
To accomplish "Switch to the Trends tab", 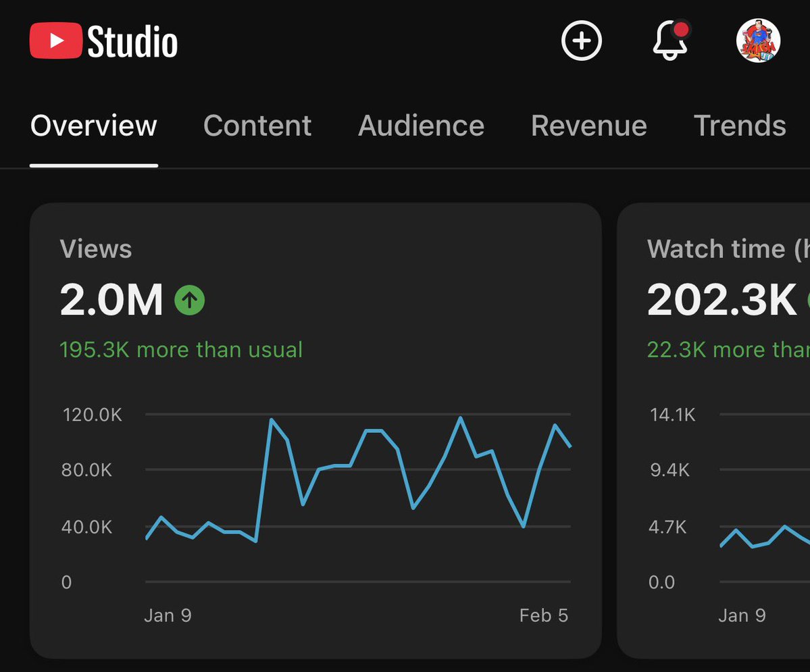I will [740, 126].
